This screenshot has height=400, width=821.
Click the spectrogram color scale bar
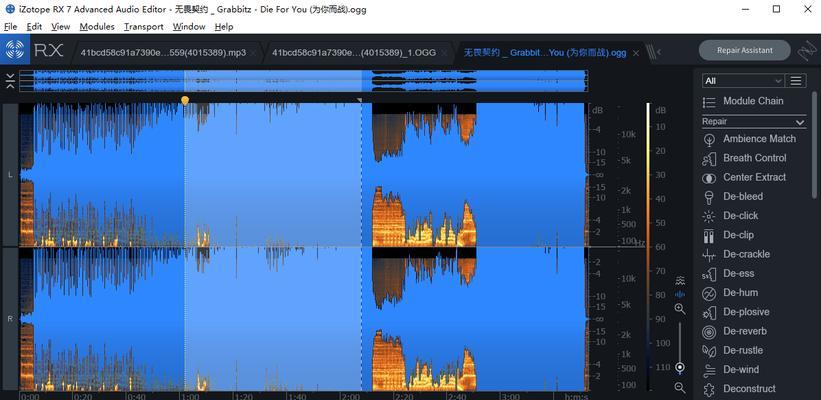[648, 246]
